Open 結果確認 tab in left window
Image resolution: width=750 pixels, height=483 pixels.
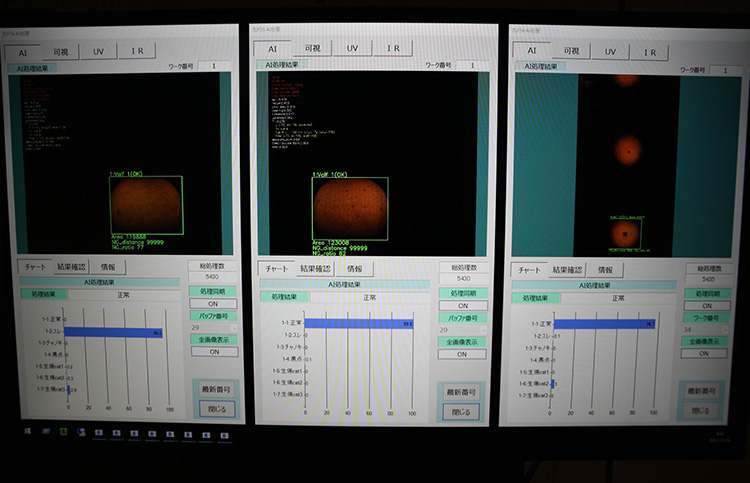coord(71,267)
